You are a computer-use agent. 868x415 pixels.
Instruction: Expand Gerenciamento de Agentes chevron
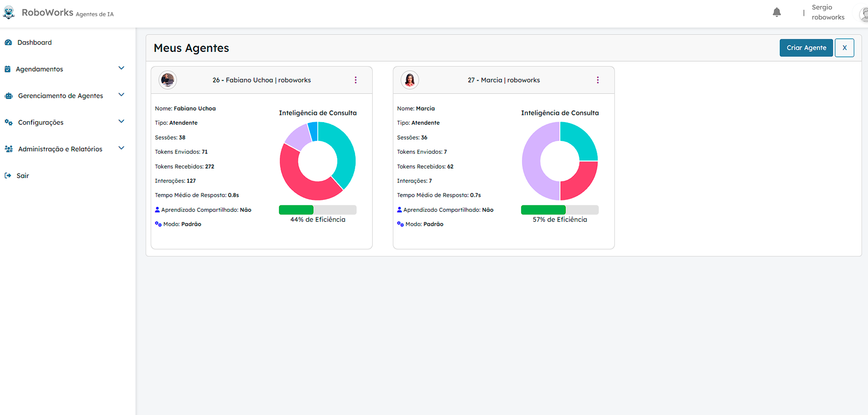[121, 95]
